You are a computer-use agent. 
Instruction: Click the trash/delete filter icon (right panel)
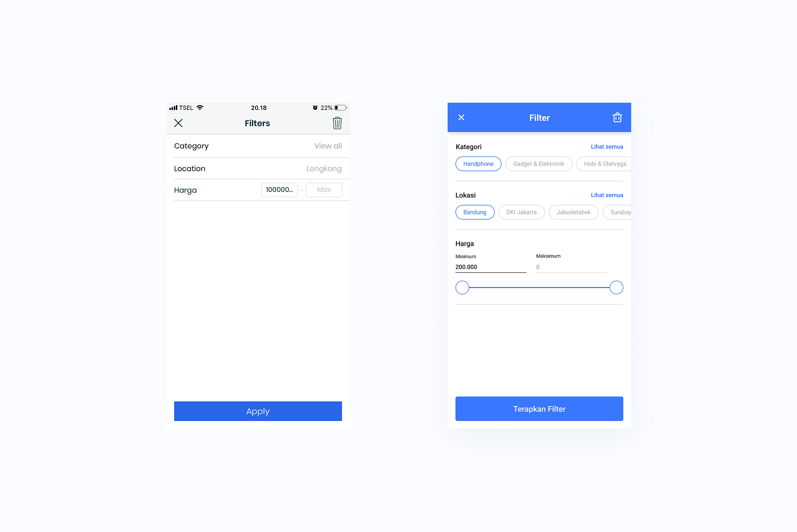point(618,117)
